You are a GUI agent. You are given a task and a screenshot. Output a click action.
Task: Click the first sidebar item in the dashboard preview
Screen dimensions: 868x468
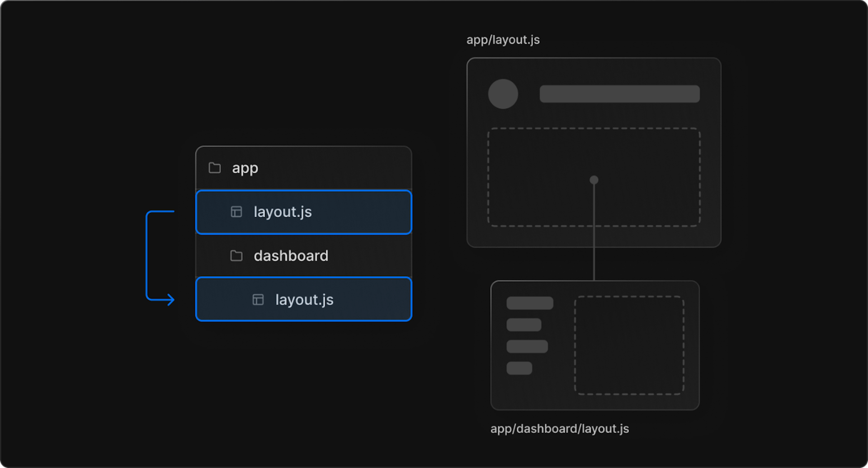click(x=530, y=302)
